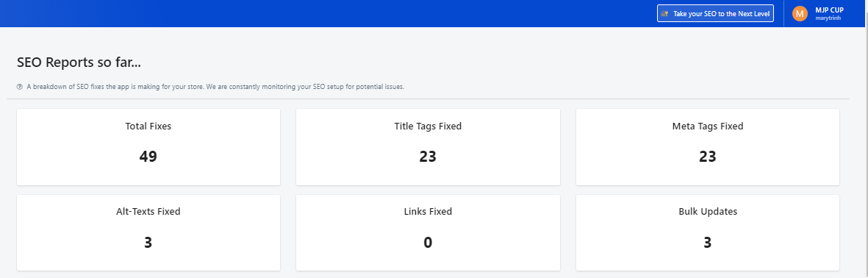
Task: Click the marytrinh username
Action: point(828,18)
